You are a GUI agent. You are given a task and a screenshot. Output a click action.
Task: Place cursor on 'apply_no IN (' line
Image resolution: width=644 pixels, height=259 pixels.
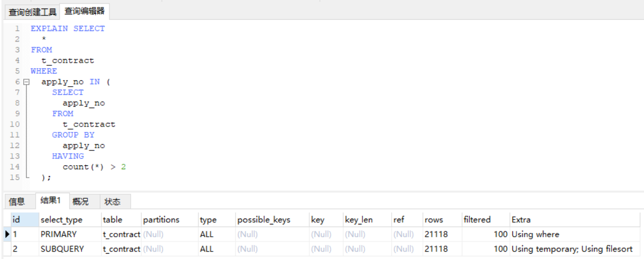pyautogui.click(x=75, y=82)
